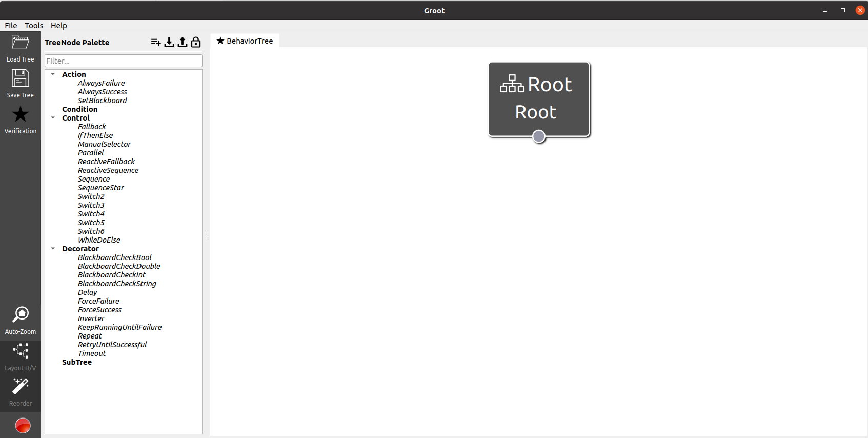This screenshot has height=438, width=868.
Task: Select SequenceStar node
Action: click(101, 188)
